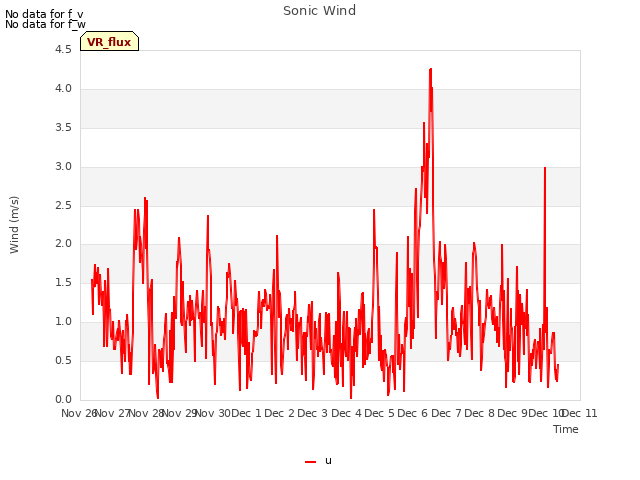Click the 1.0 y-axis tick label
The image size is (640, 480).
(x=63, y=322)
